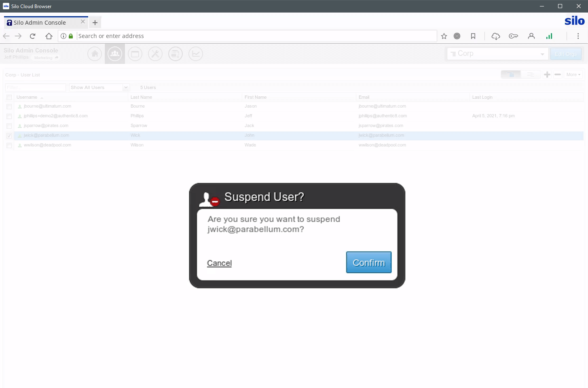Viewport: 588px width, 388px height.
Task: Sort by the Last Name column
Action: [x=141, y=97]
